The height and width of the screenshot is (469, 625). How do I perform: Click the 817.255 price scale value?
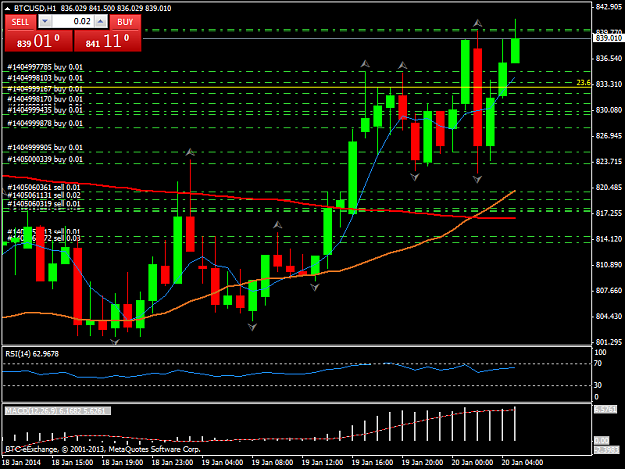click(609, 213)
